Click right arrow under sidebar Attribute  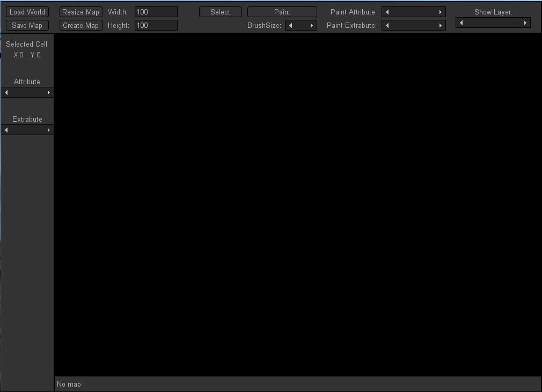pyautogui.click(x=49, y=93)
